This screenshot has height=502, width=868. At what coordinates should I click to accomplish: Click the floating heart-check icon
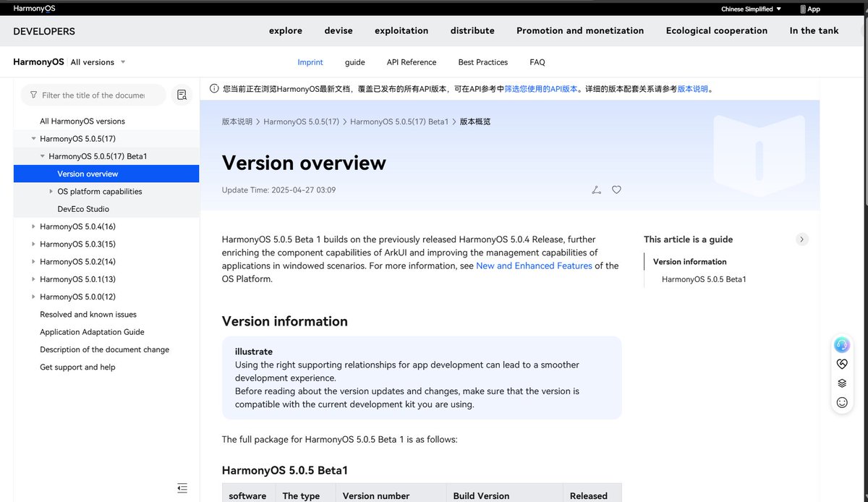click(841, 364)
